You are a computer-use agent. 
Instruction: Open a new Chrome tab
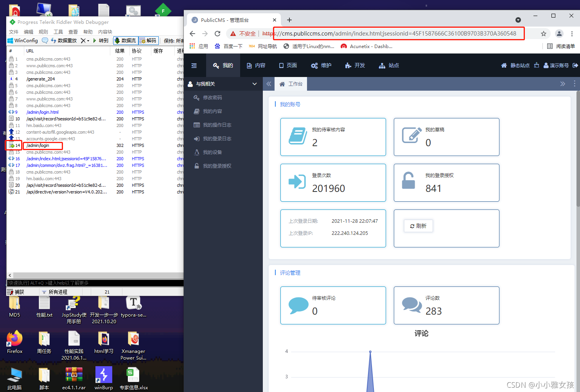tap(289, 20)
